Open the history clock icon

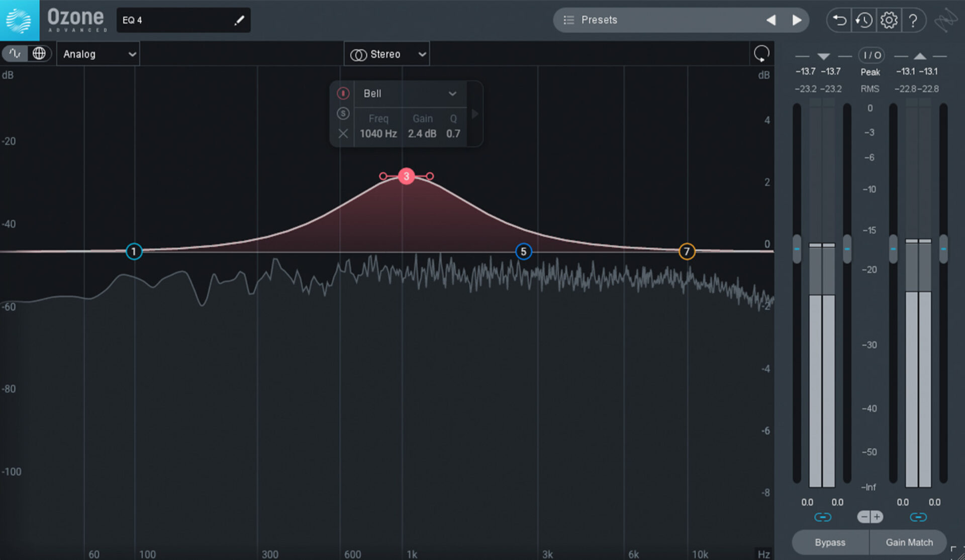[x=863, y=20]
